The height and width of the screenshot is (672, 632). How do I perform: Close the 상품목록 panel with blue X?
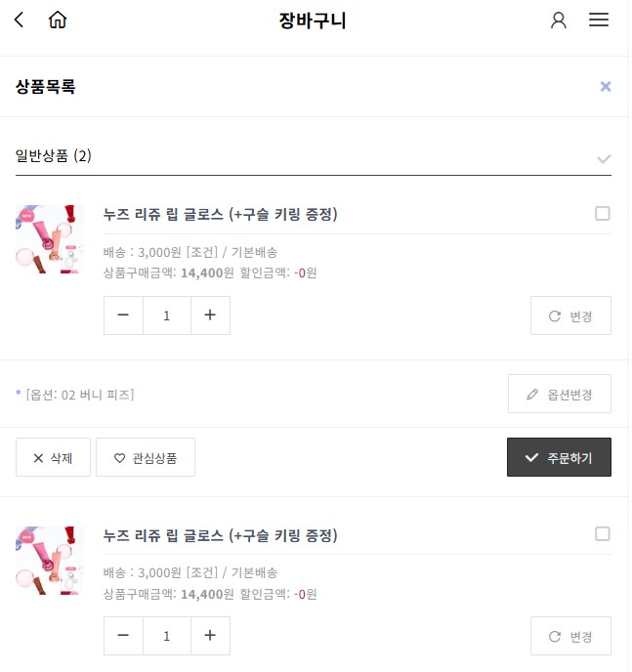point(608,87)
